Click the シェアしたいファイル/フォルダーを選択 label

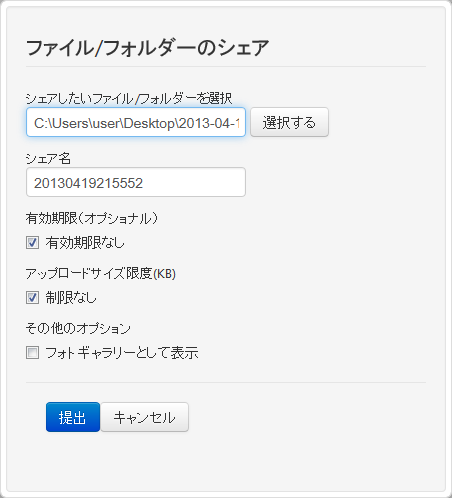pyautogui.click(x=129, y=98)
